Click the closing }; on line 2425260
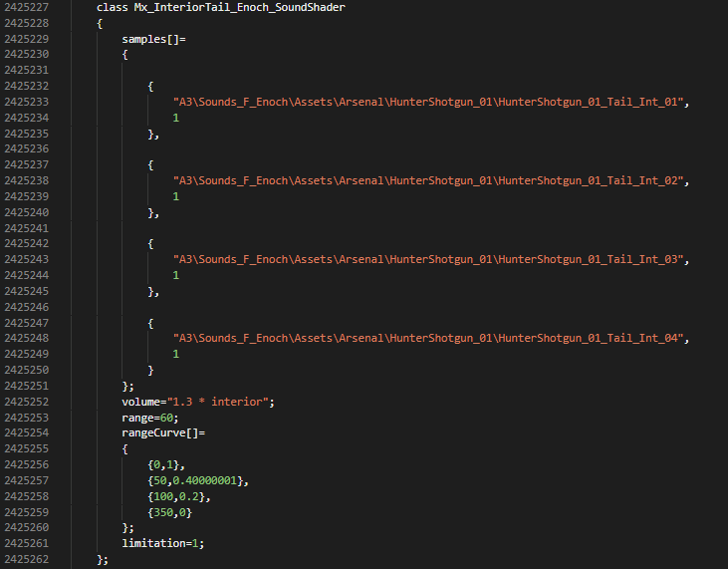Screen dimensions: 728x569 (127, 528)
